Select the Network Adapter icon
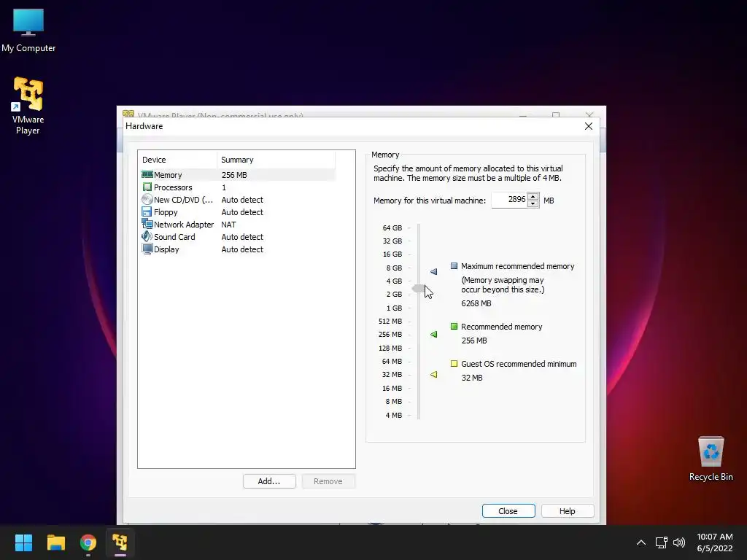Image resolution: width=747 pixels, height=560 pixels. 147,225
